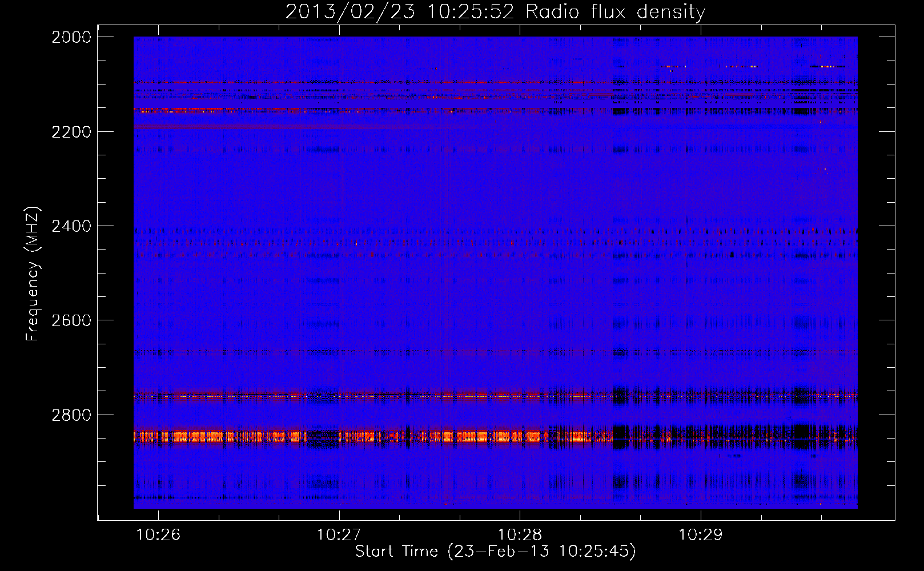924x571 pixels.
Task: Select the 2400 frequency axis label
Action: pyautogui.click(x=71, y=226)
